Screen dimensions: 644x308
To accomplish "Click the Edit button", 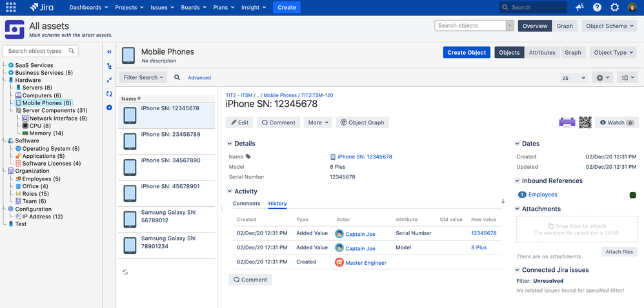I will click(239, 122).
